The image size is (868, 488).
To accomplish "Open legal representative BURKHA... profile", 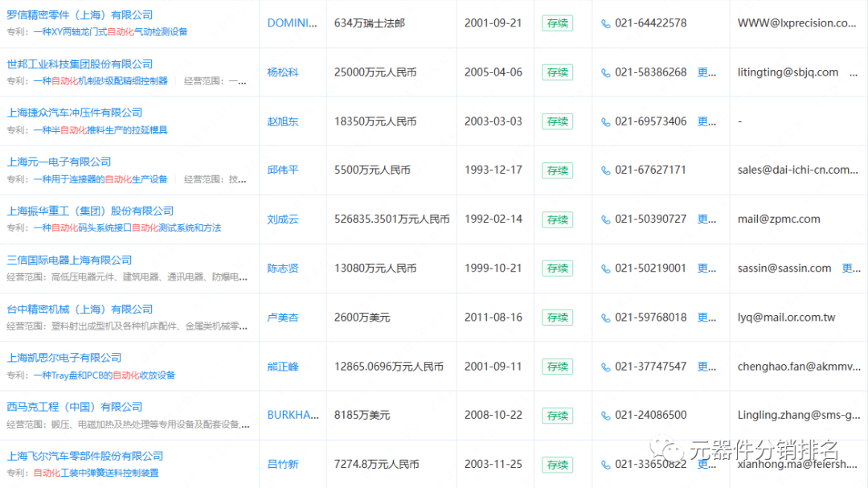I will (x=293, y=415).
